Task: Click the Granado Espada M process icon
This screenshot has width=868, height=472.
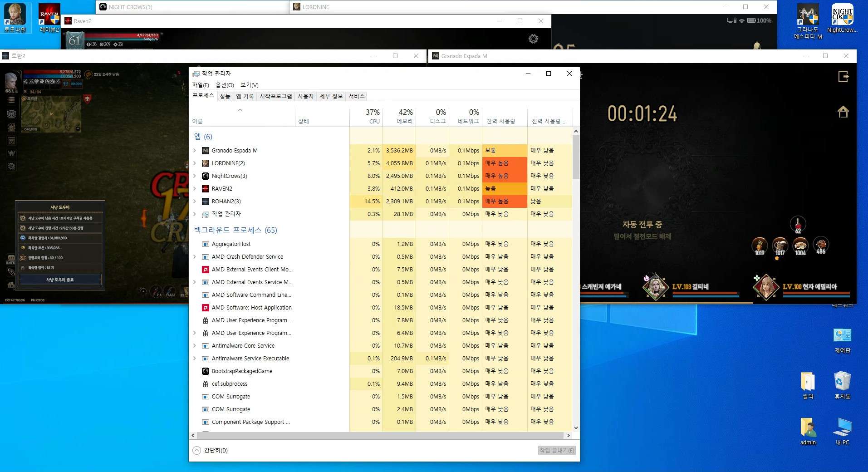Action: point(206,151)
